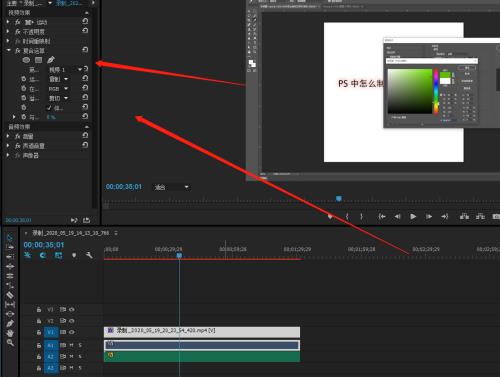Viewport: 500px width, 377px height.
Task: Expand the 不透明度 effect row
Action: (x=8, y=31)
